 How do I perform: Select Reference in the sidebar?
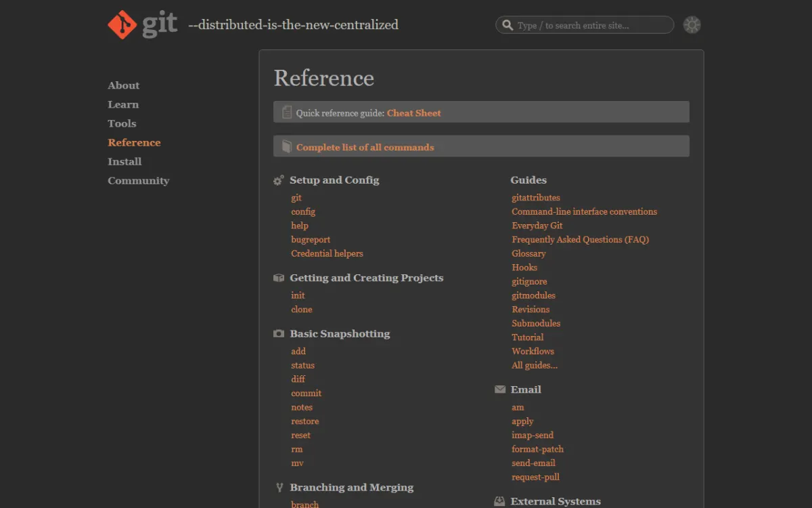point(134,142)
